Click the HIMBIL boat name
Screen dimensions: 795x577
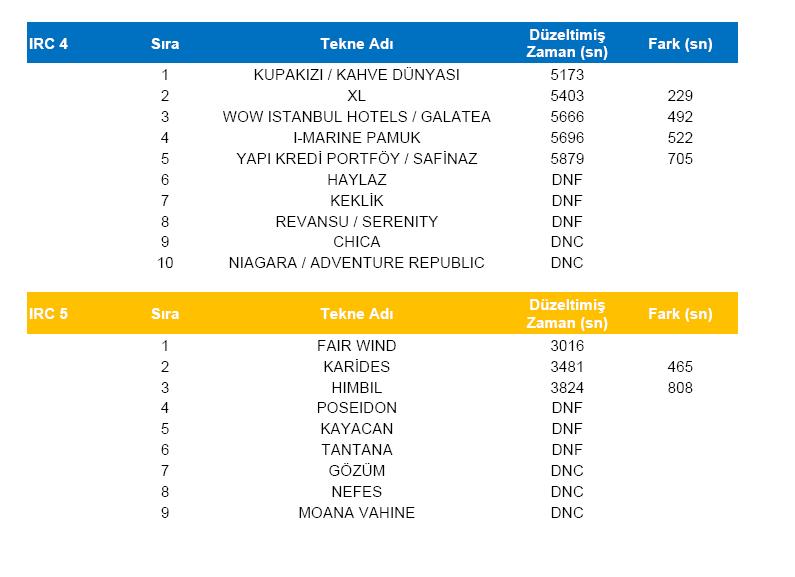pyautogui.click(x=356, y=388)
